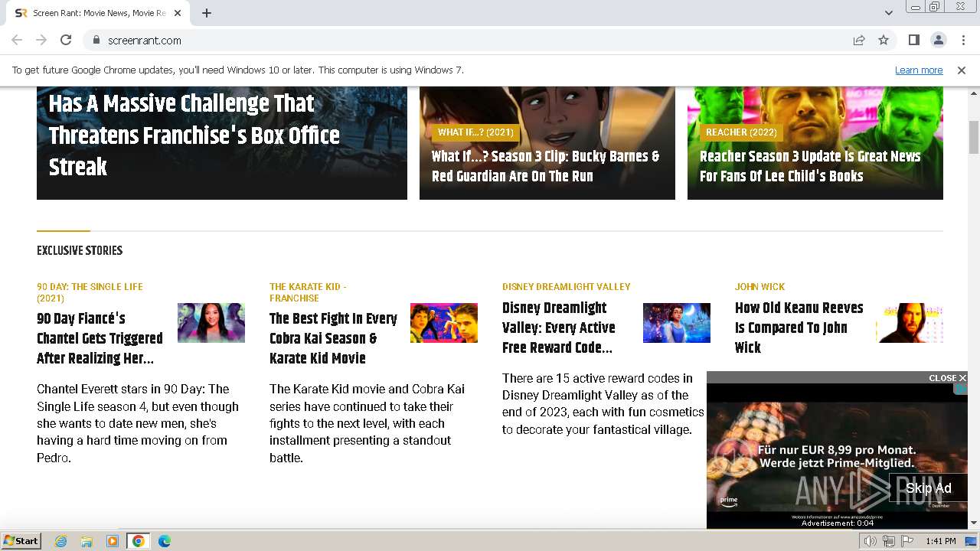Expand the tab search chevron

tap(889, 13)
